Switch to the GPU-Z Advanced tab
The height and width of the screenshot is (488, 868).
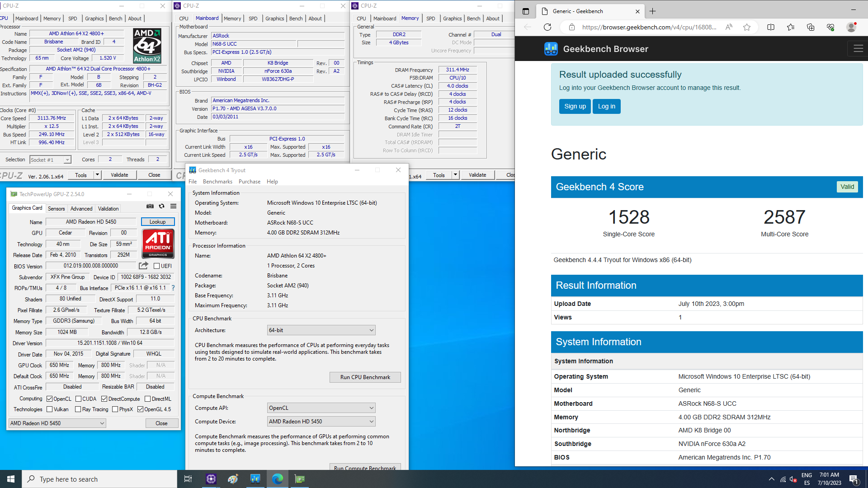point(81,209)
